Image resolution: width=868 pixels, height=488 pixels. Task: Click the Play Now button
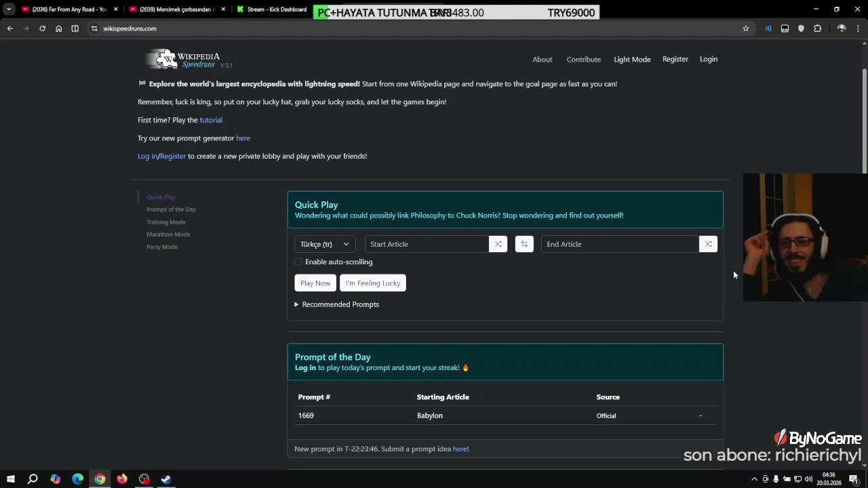(315, 283)
